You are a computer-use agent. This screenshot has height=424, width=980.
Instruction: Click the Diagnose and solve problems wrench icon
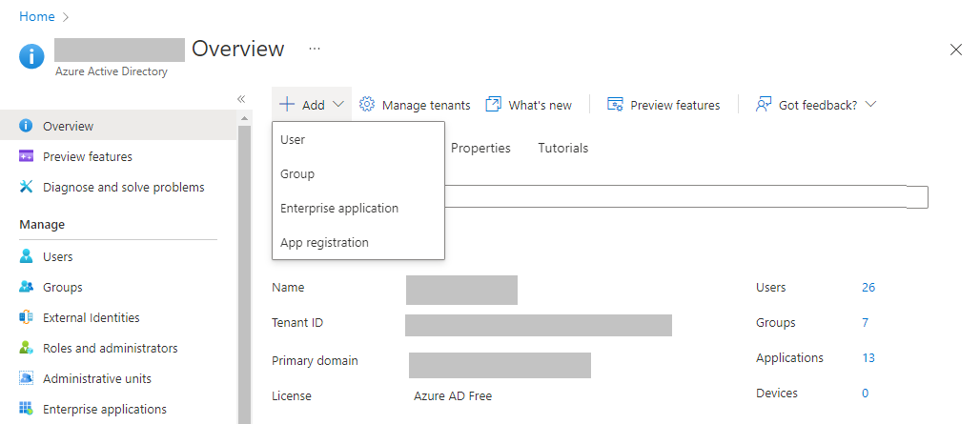click(x=26, y=187)
